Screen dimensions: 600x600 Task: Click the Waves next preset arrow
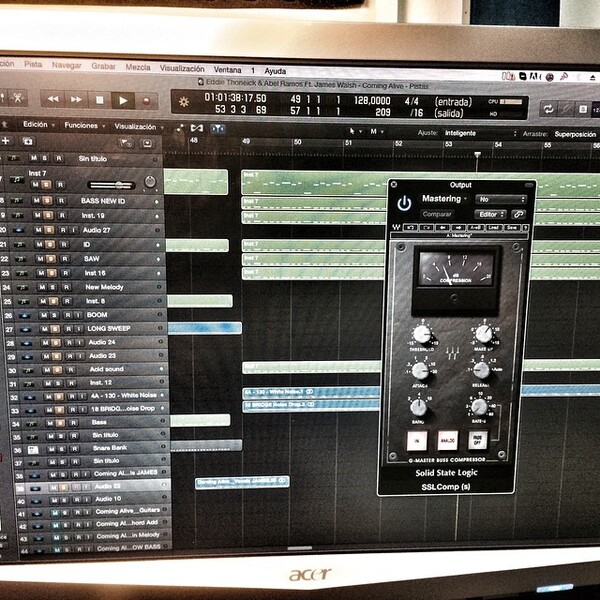(x=459, y=227)
